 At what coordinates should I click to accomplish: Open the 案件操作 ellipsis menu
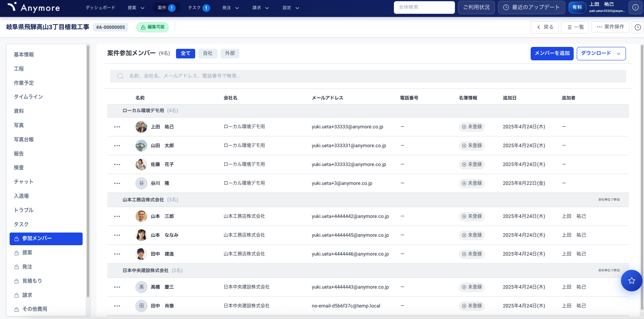pyautogui.click(x=610, y=27)
